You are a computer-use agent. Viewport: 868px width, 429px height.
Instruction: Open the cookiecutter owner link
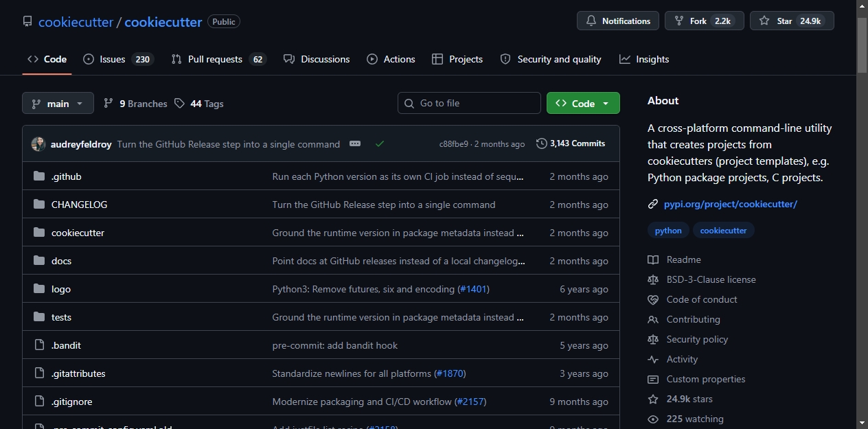(76, 22)
